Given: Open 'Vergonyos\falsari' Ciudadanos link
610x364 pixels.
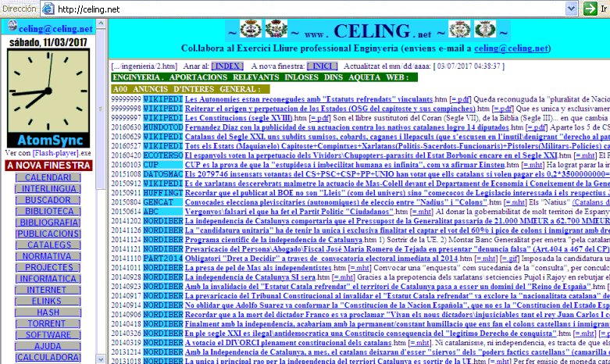Looking at the screenshot, I should point(289,212).
